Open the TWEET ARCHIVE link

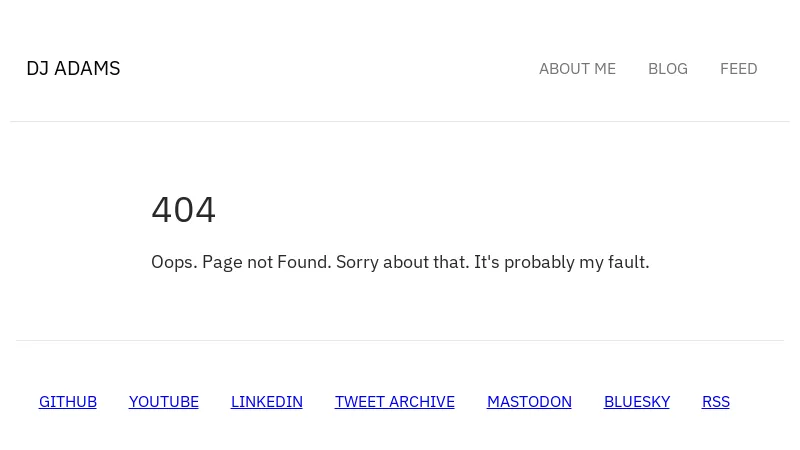394,401
